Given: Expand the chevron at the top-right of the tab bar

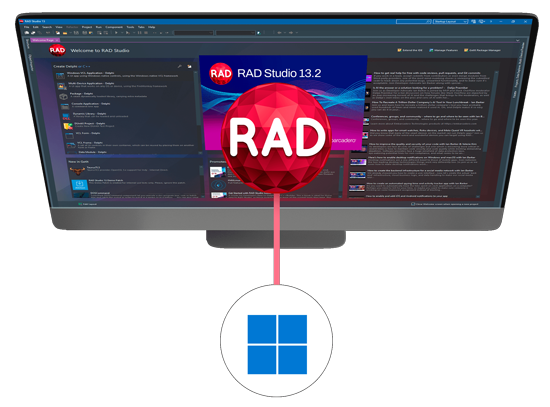Looking at the screenshot, I should click(x=517, y=40).
